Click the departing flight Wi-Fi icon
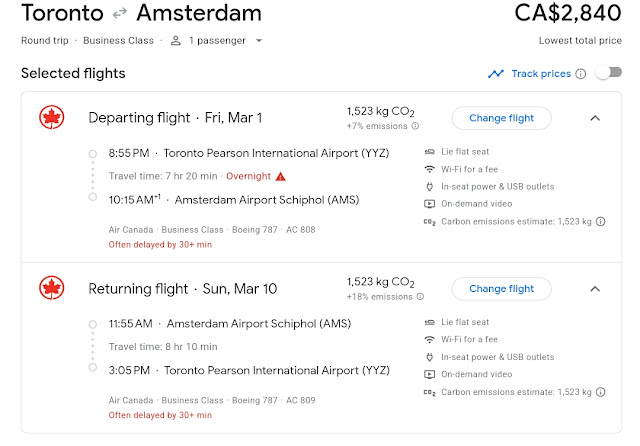The height and width of the screenshot is (446, 640). [x=429, y=169]
